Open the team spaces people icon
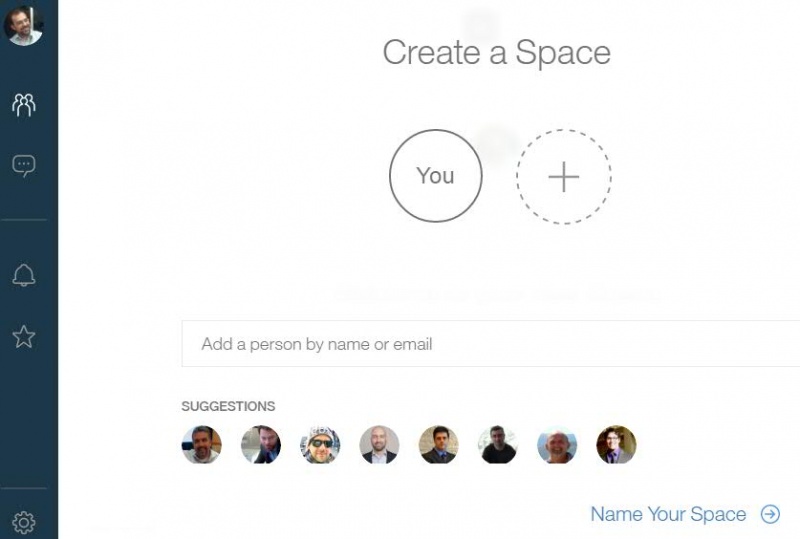This screenshot has height=539, width=800. 23,105
